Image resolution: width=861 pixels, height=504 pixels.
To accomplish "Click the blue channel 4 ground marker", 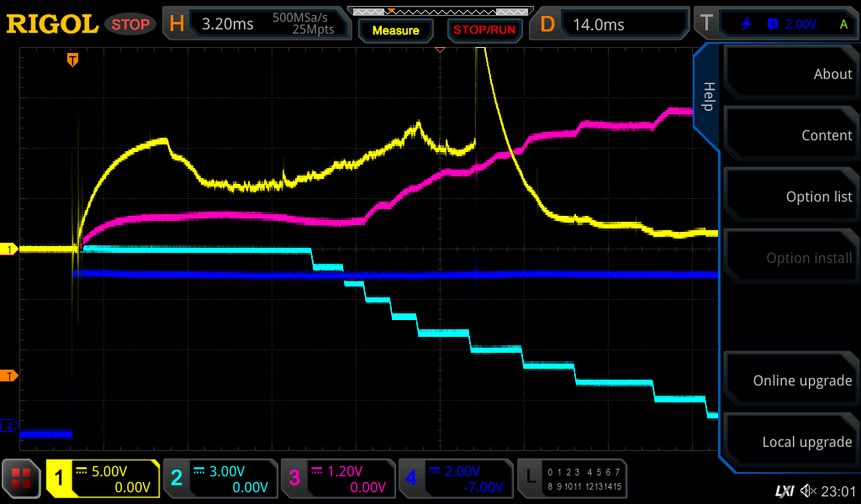I will (x=10, y=427).
